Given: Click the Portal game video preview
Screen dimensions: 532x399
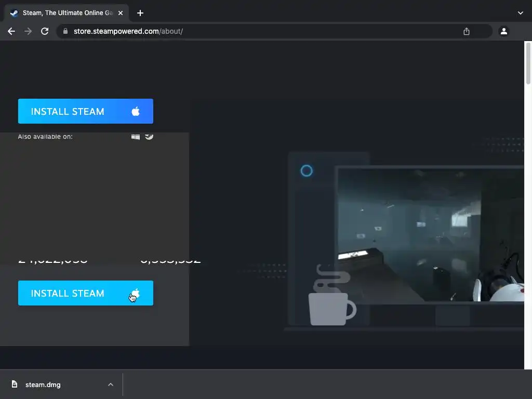Looking at the screenshot, I should pyautogui.click(x=431, y=234).
